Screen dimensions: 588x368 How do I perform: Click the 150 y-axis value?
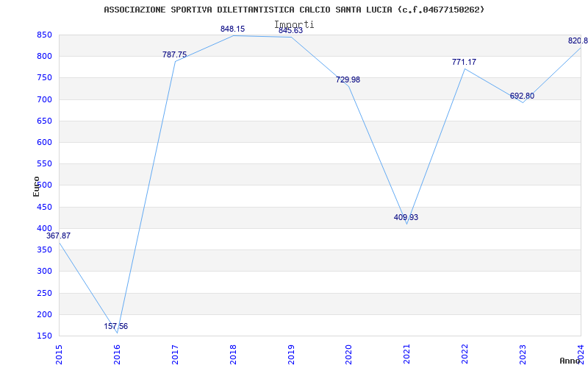44,336
